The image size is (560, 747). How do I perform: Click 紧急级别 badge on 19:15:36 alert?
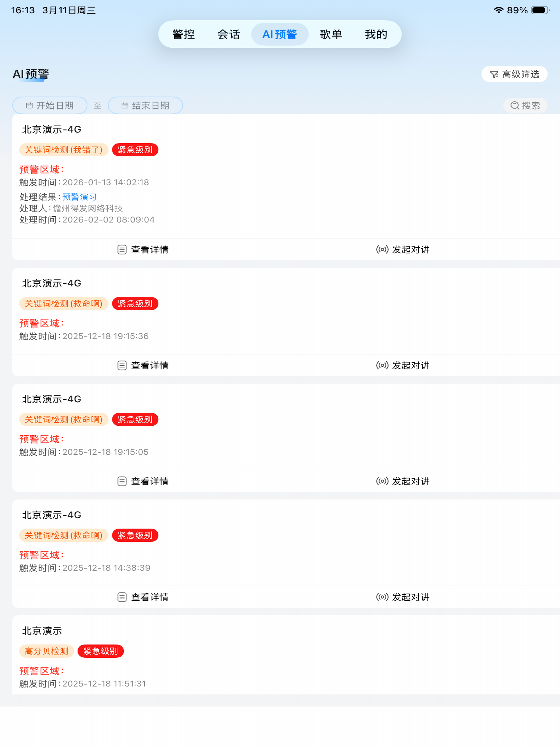click(135, 303)
